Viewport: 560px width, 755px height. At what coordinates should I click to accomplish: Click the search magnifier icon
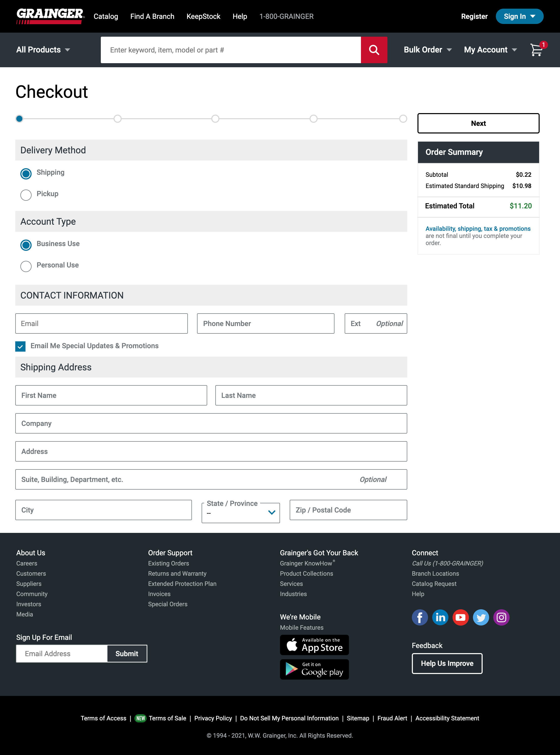(374, 50)
